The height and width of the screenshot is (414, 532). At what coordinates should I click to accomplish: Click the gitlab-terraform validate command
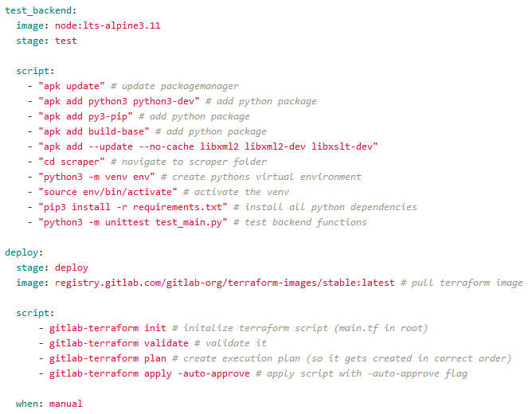point(119,343)
